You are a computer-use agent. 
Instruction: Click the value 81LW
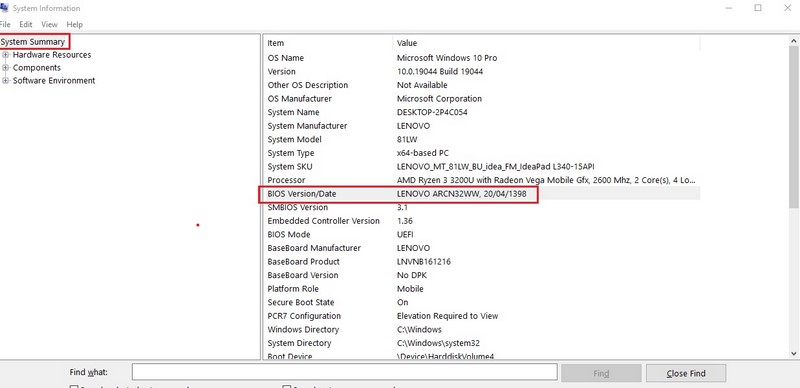[407, 139]
